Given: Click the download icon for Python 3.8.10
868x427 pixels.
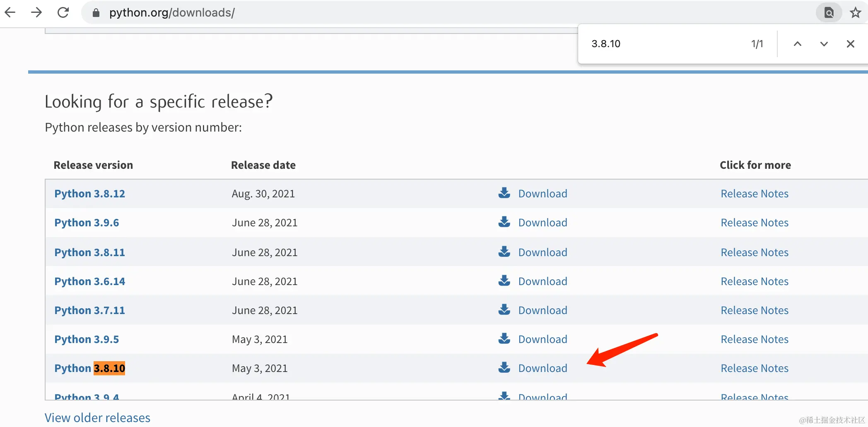Looking at the screenshot, I should [504, 367].
